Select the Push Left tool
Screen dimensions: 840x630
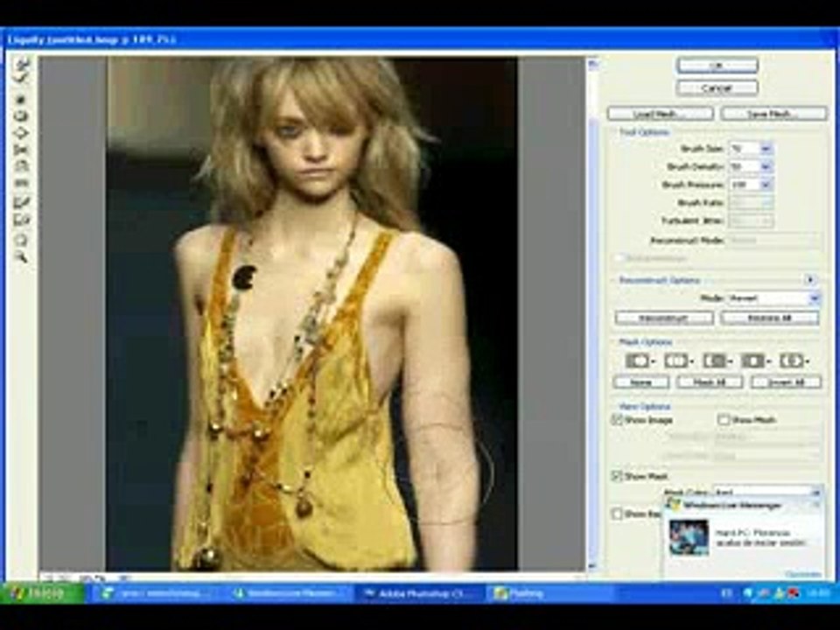pyautogui.click(x=23, y=150)
